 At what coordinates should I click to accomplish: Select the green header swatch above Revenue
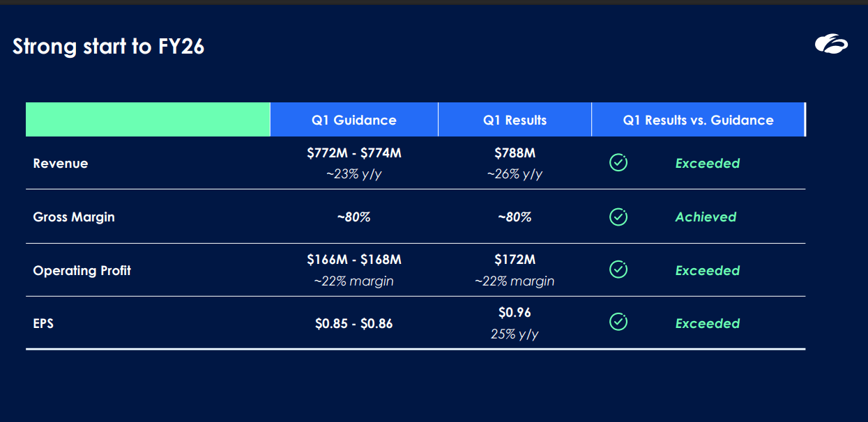click(x=147, y=119)
